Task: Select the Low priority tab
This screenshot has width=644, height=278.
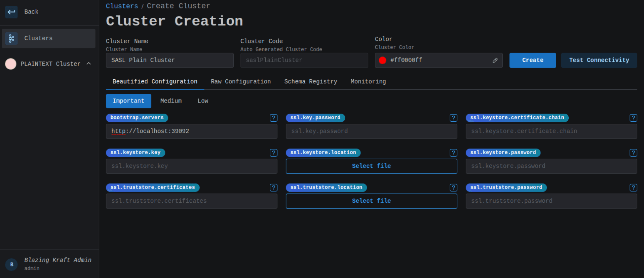Action: point(203,101)
